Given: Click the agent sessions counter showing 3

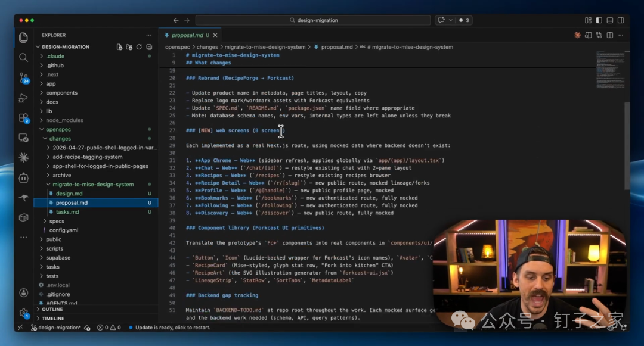Looking at the screenshot, I should tap(464, 20).
